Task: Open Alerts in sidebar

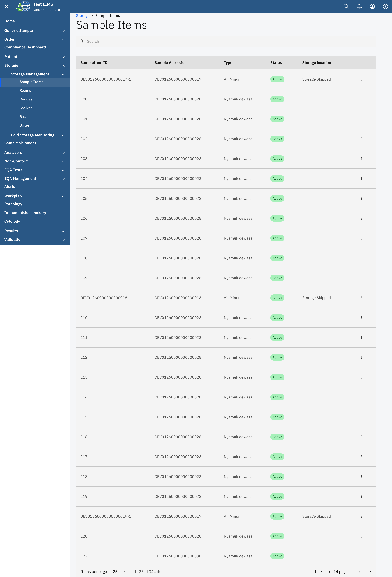Action: [10, 186]
